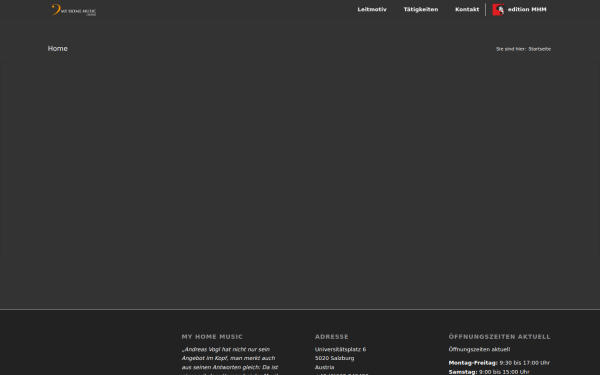Viewport: 600px width, 375px height.
Task: Click the Samstag opening hours line
Action: point(489,372)
